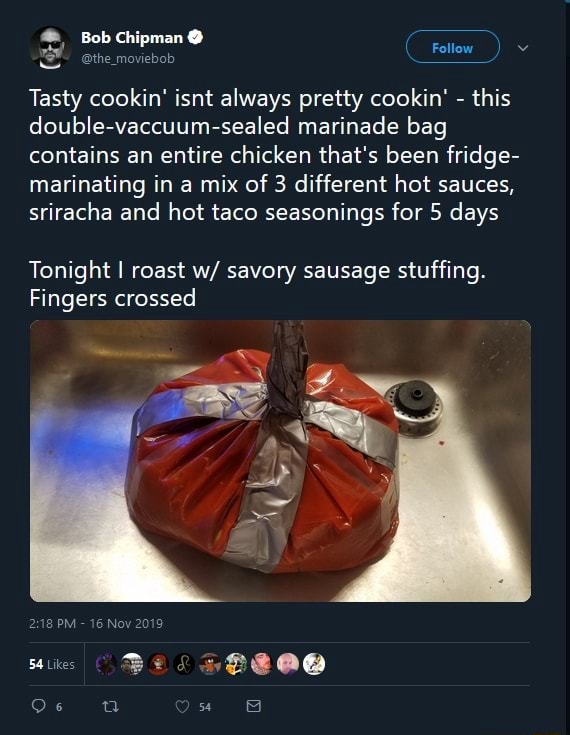570x735 pixels.
Task: Enlarge the marinade bag photo
Action: [280, 461]
